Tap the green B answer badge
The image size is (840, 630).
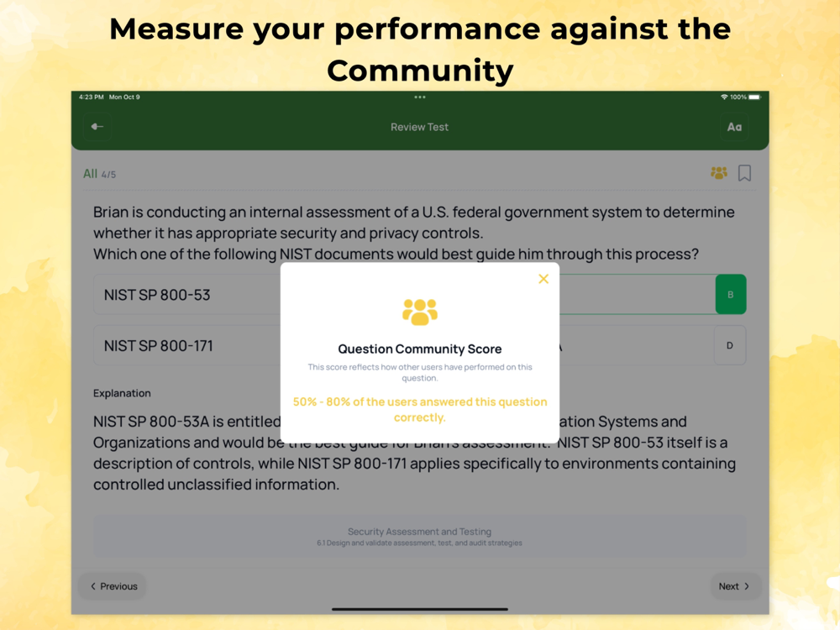[730, 294]
